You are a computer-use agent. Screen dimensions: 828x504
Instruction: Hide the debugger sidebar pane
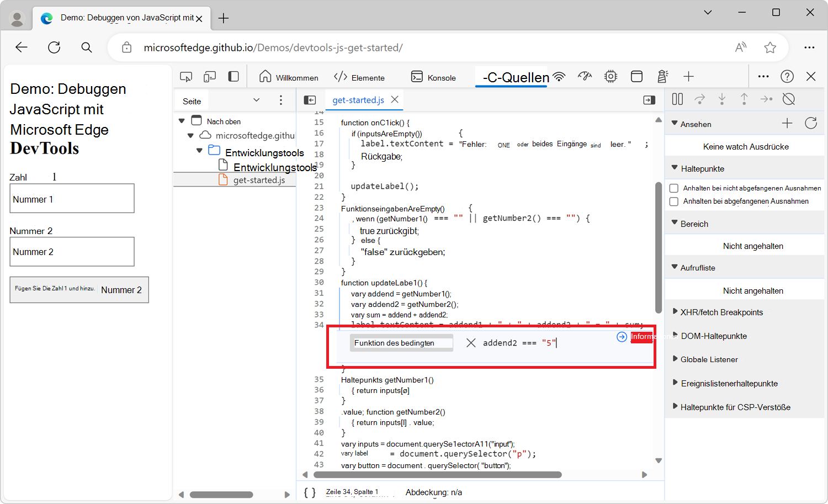pos(649,100)
